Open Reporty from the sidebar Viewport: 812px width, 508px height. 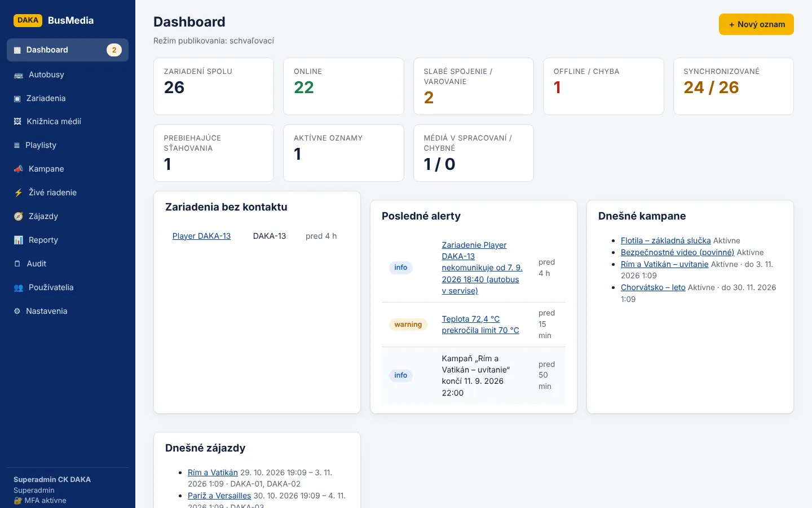pyautogui.click(x=68, y=240)
